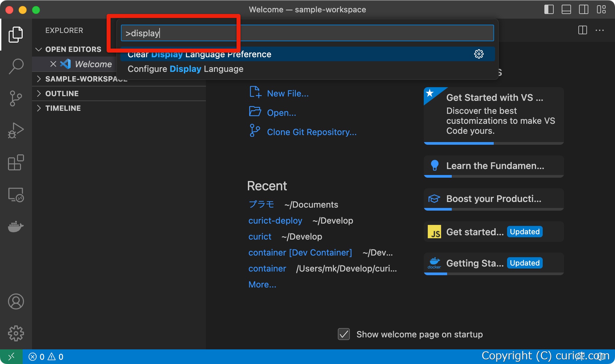Click the New File link
This screenshot has width=615, height=364.
click(x=288, y=93)
